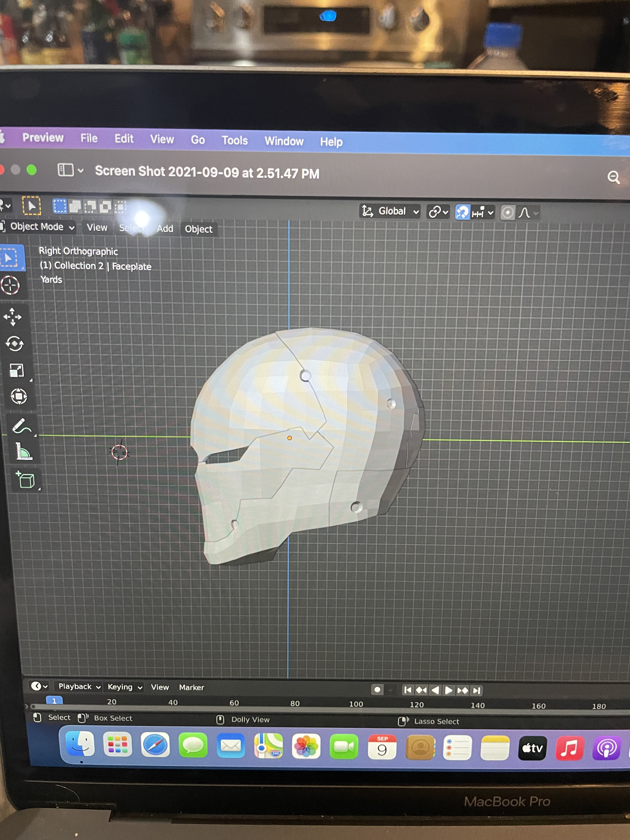This screenshot has width=630, height=840.
Task: Open the viewport View menu
Action: tap(97, 227)
